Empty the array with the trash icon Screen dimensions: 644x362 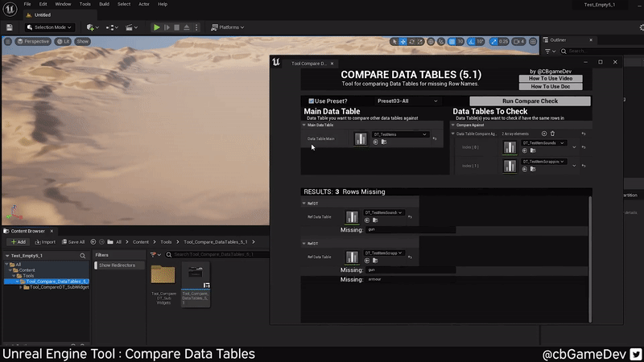tap(553, 134)
